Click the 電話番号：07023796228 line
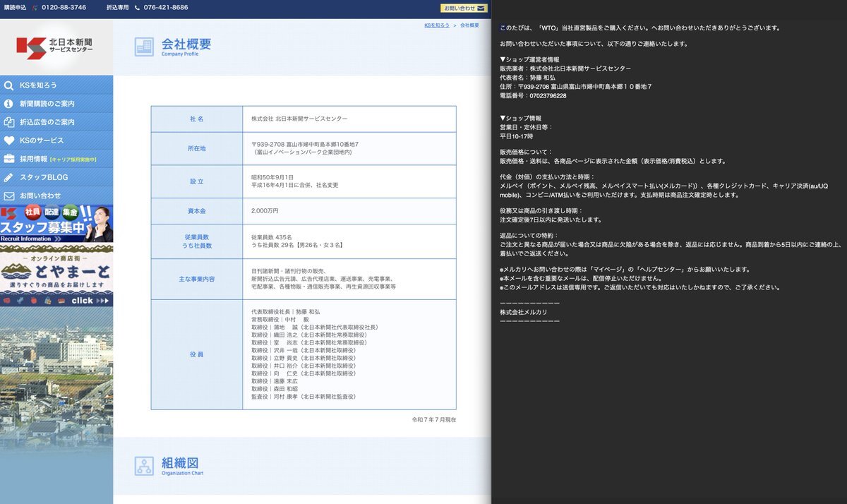The image size is (847, 504). (533, 95)
